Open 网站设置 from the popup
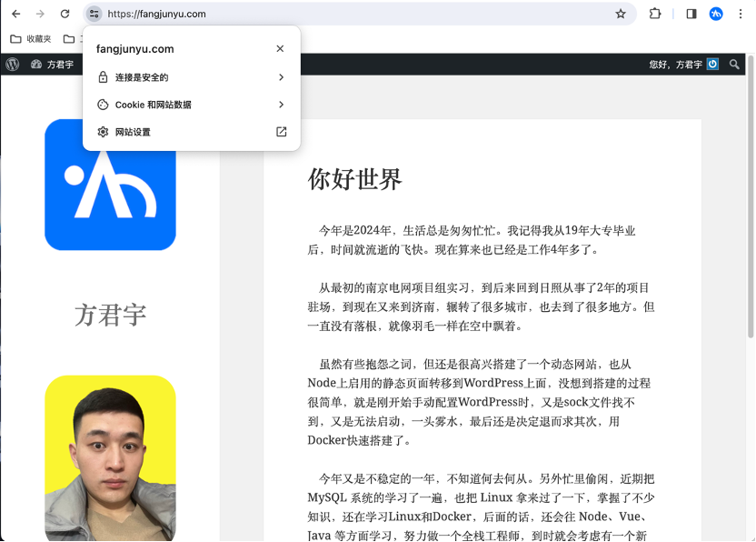 coord(192,132)
